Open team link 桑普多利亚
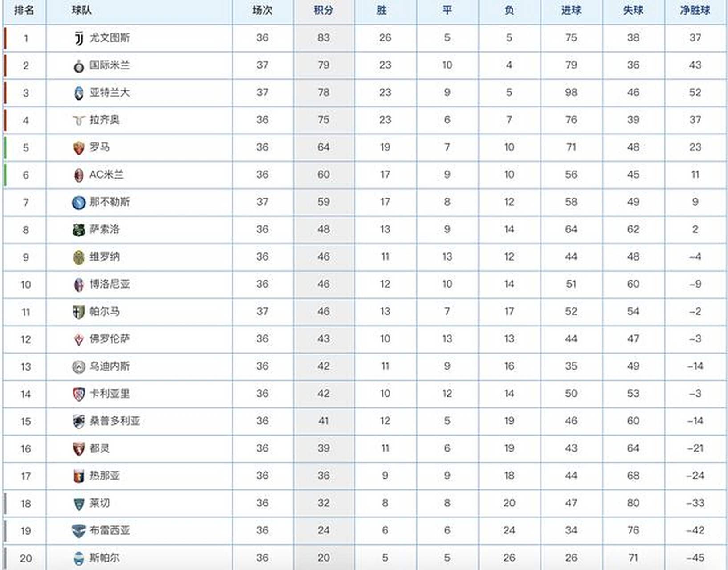 (115, 421)
